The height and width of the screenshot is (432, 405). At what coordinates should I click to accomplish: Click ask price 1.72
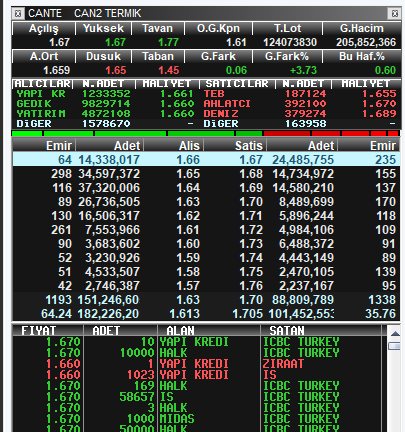[x=251, y=230]
